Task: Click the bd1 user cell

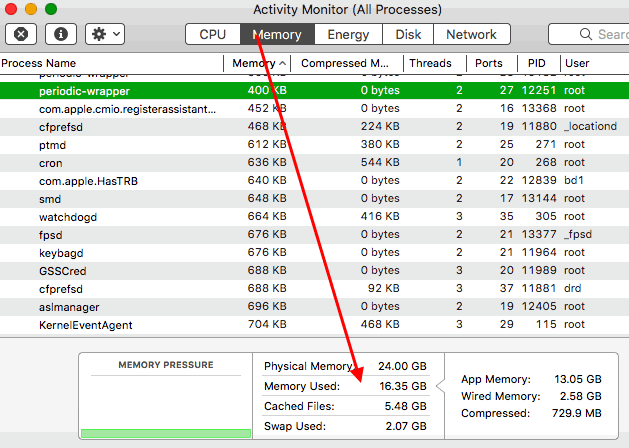Action: point(574,180)
